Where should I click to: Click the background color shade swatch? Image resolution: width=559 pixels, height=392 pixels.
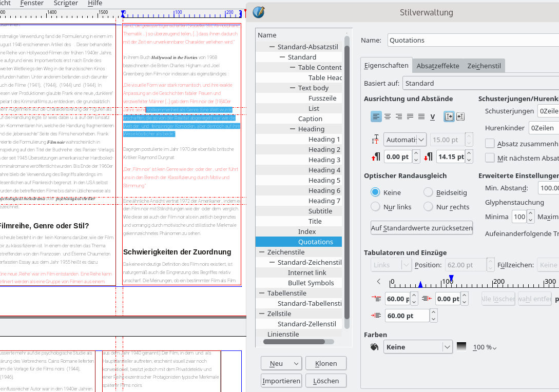(x=461, y=347)
